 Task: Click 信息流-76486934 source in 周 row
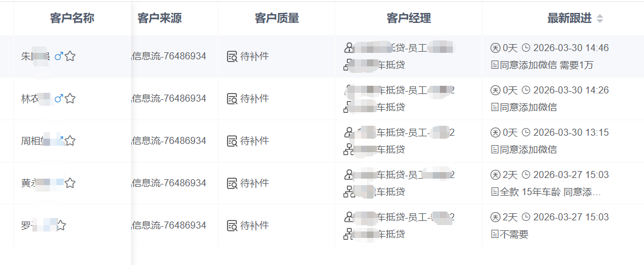(x=168, y=141)
